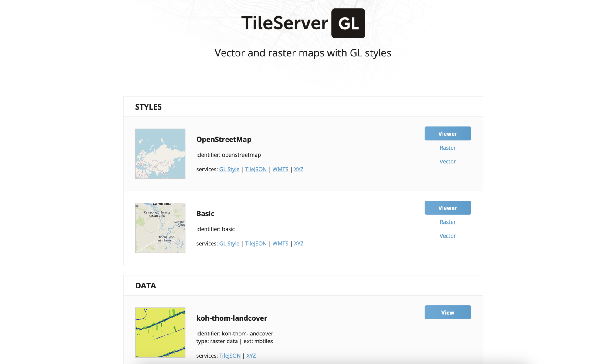Click the TileServer GL logo
Viewport: 607px width, 364px height.
[x=303, y=23]
